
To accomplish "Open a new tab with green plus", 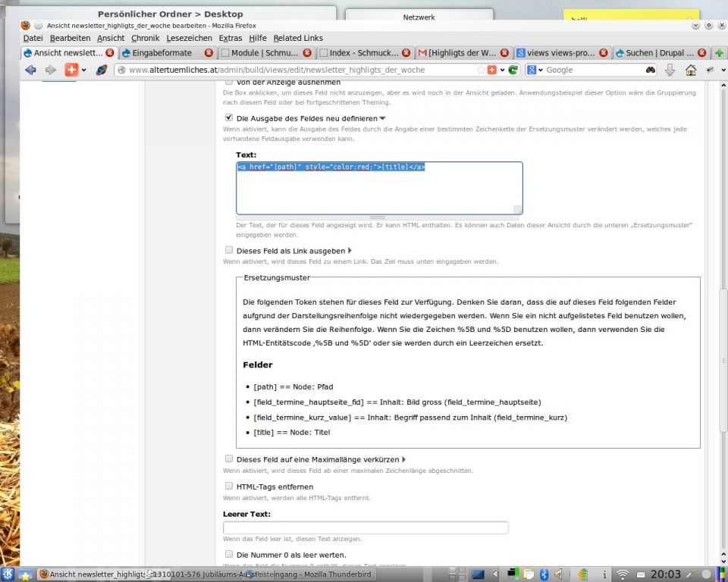I will pos(719,53).
